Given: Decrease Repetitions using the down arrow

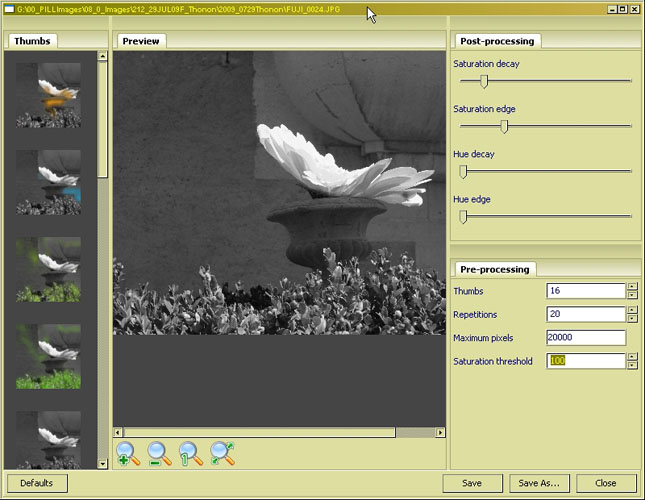Looking at the screenshot, I should (631, 319).
